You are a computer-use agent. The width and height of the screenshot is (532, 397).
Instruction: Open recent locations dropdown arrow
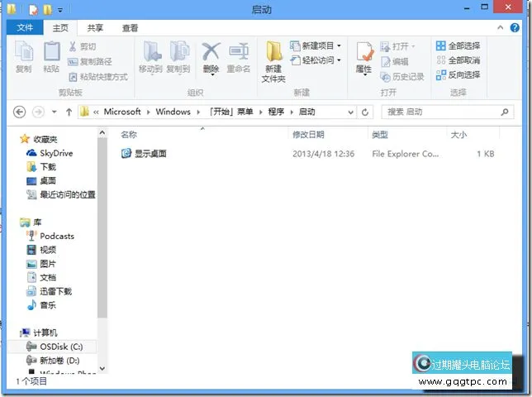[54, 112]
